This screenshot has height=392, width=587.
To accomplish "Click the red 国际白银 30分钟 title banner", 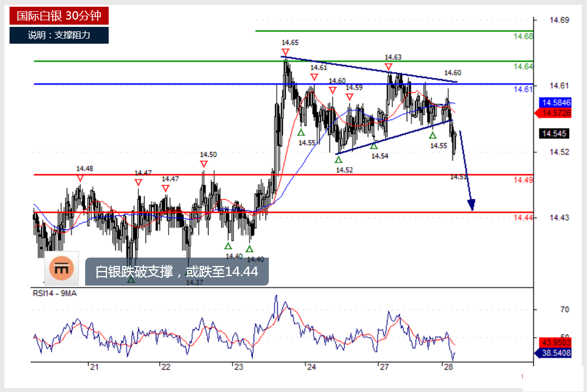I will (x=59, y=16).
